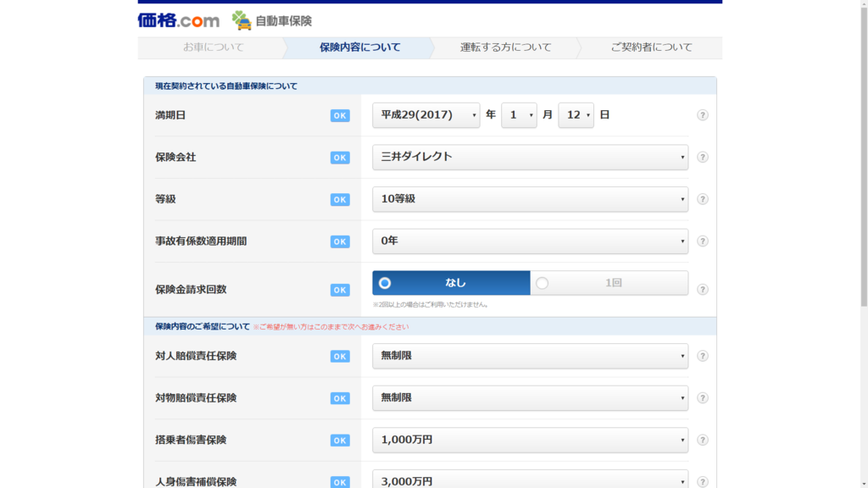Click OK badge beside 対物賠償責任保険
868x488 pixels.
tap(340, 398)
